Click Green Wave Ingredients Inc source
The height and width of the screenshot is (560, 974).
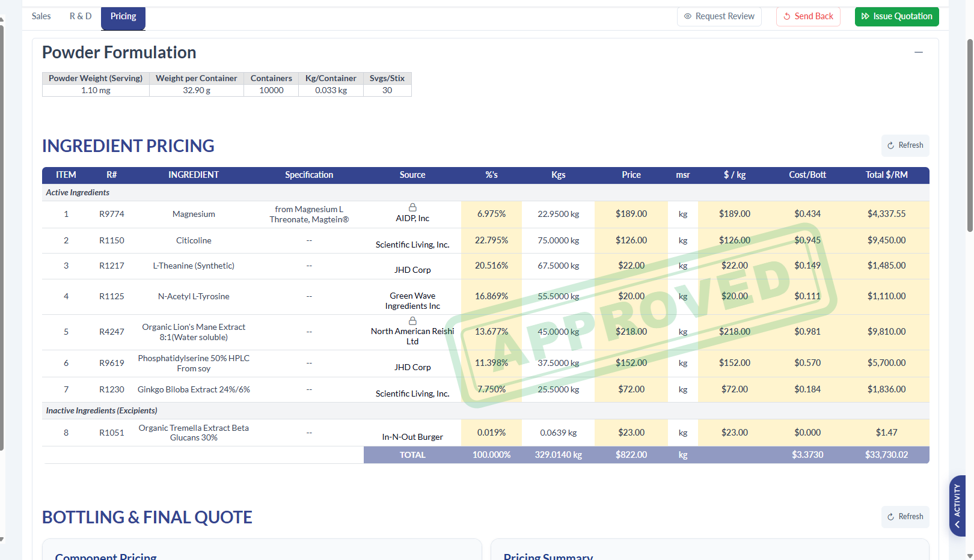click(412, 301)
